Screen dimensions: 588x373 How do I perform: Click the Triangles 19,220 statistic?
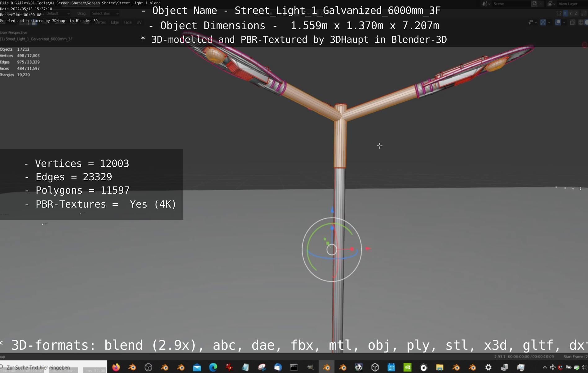pos(15,75)
